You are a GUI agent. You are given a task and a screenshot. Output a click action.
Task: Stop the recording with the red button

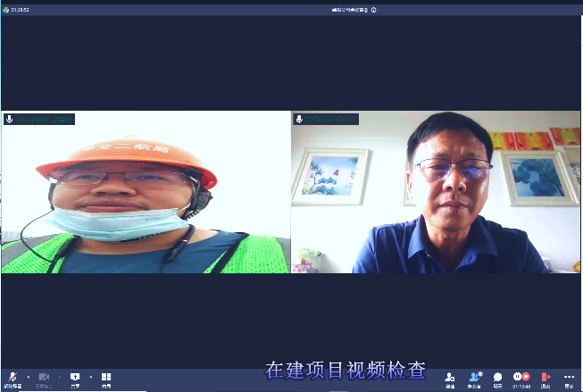point(526,377)
